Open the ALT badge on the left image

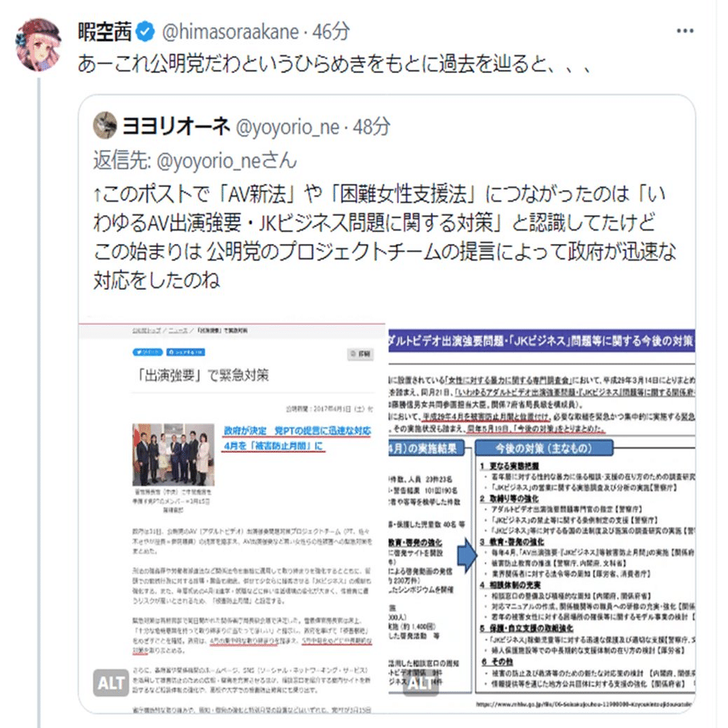point(111,682)
